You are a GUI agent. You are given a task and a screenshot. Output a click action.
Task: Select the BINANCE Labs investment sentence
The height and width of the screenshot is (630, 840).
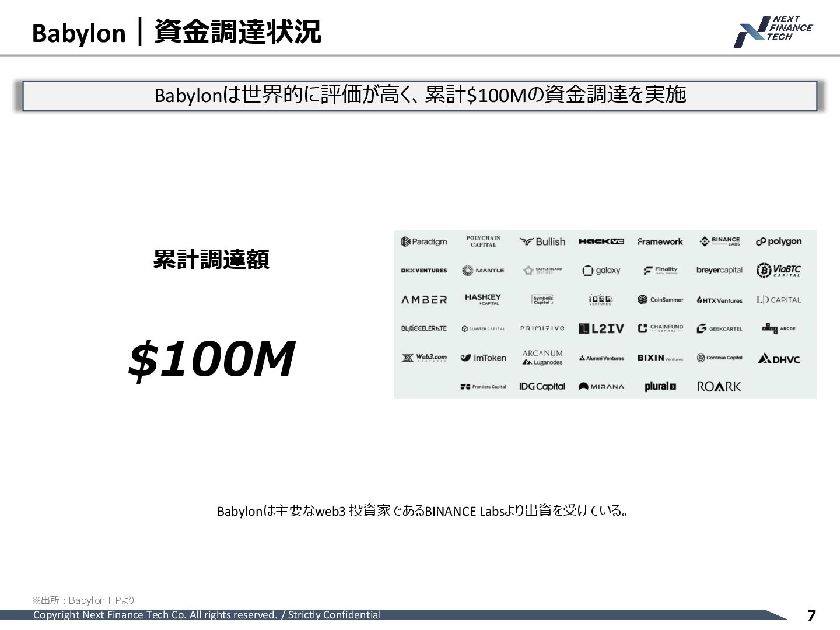(424, 510)
